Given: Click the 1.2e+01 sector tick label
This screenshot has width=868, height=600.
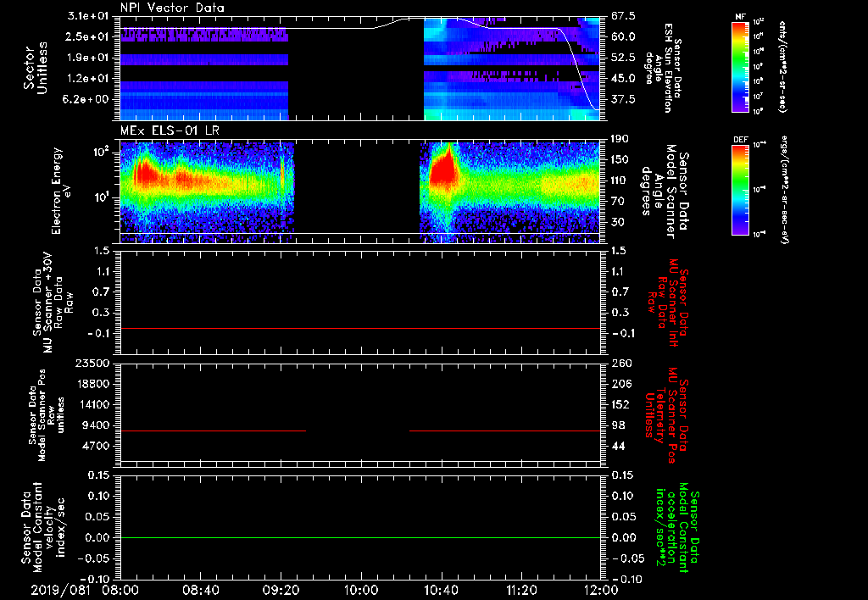Looking at the screenshot, I should pyautogui.click(x=88, y=79).
